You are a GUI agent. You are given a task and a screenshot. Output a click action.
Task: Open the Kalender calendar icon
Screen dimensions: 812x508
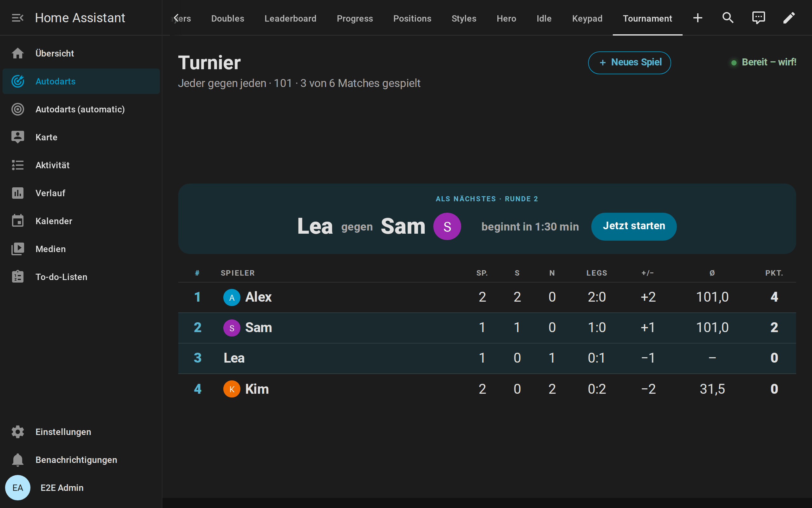pos(17,221)
